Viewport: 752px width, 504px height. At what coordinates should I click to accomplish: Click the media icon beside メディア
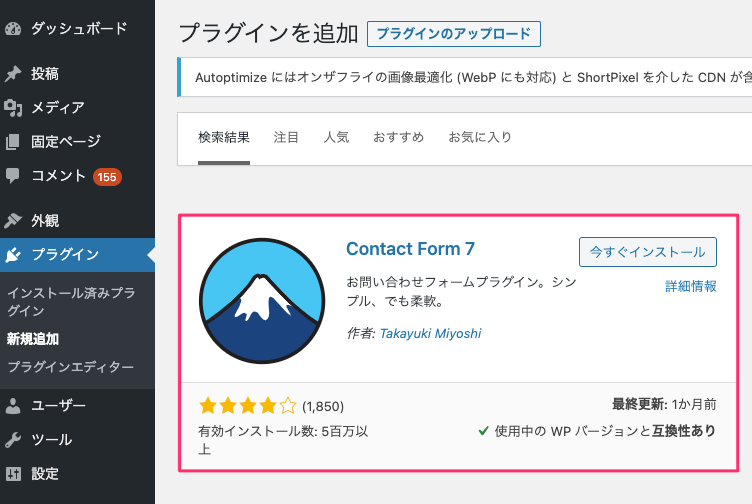click(x=13, y=108)
